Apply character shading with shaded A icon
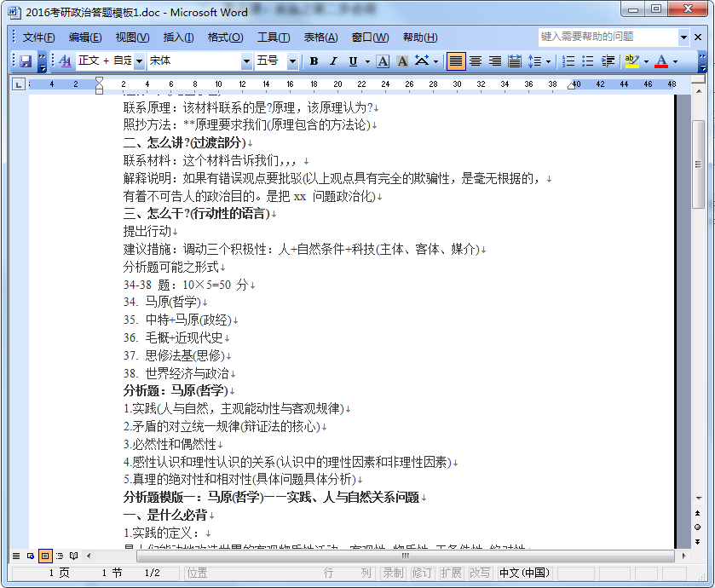The width and height of the screenshot is (715, 588). [402, 61]
